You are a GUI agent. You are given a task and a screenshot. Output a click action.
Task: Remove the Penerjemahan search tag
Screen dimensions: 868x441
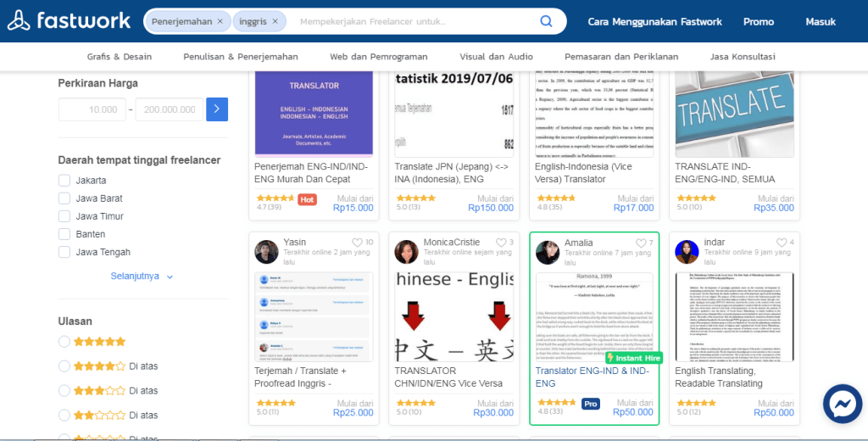click(x=220, y=21)
